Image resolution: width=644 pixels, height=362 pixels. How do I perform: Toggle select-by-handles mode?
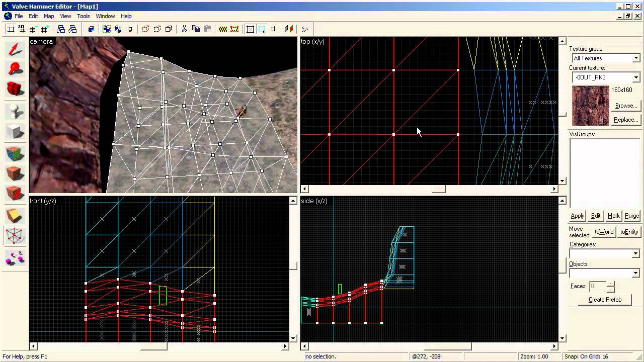pos(250,29)
